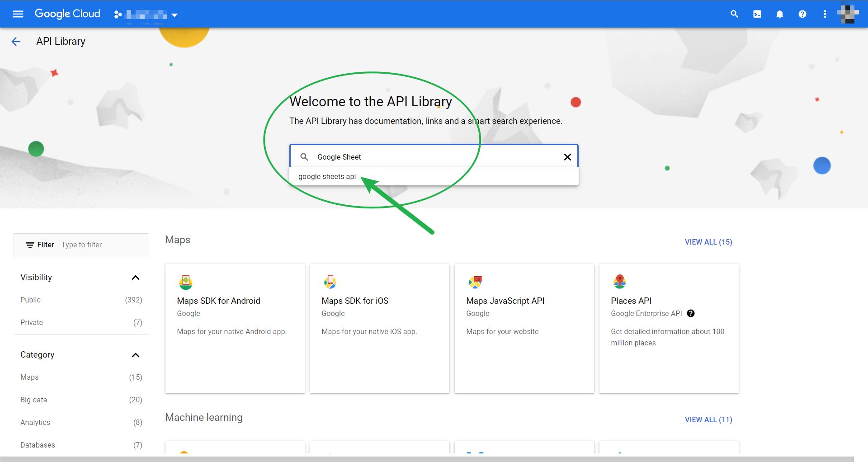The image size is (868, 462).
Task: Click the Maps JavaScript API icon
Action: tap(475, 282)
